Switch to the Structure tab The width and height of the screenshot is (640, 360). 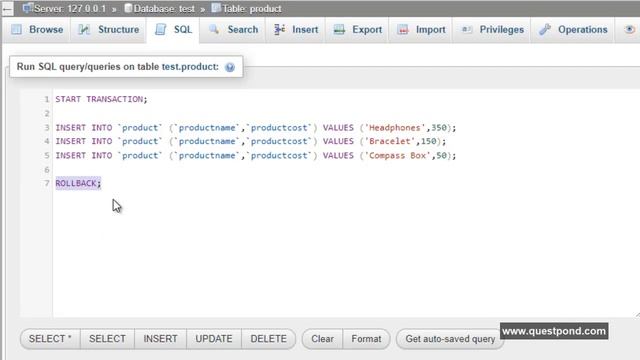(109, 30)
